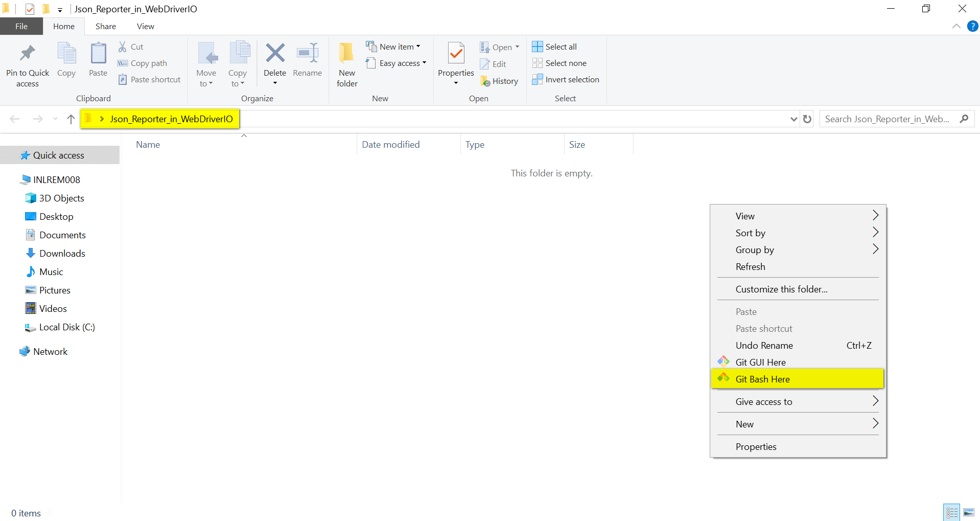Open Give access to submenu
The height and width of the screenshot is (521, 980).
798,402
